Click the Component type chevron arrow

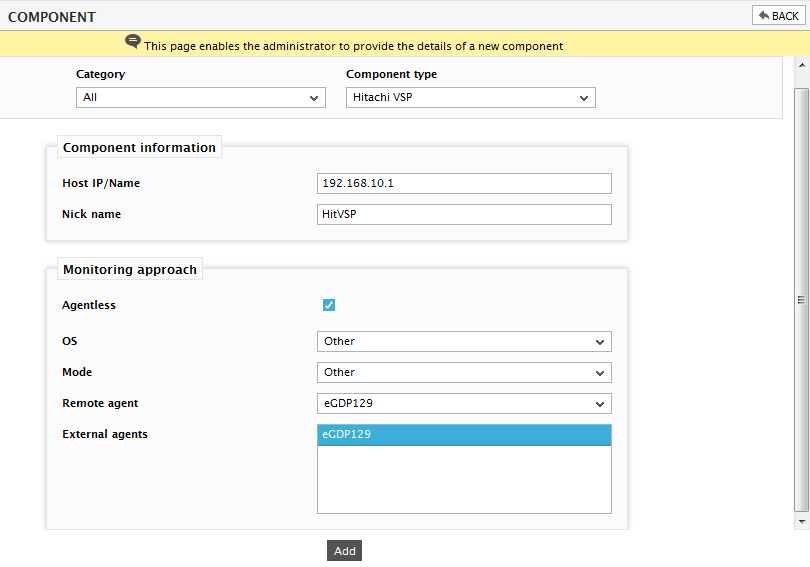584,98
